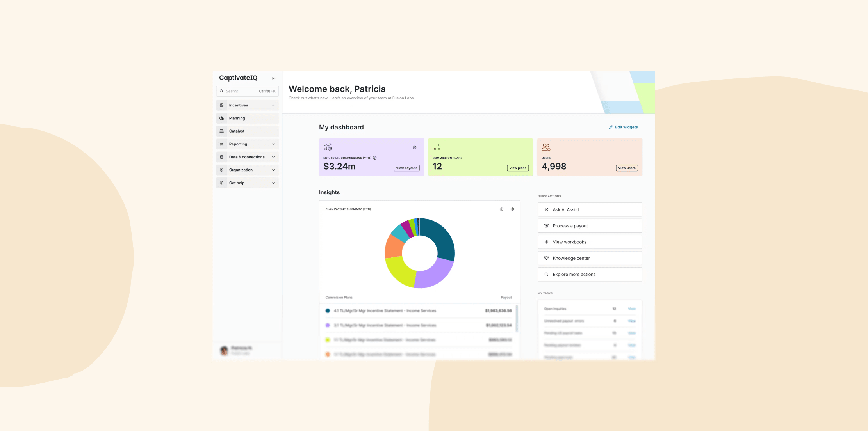Click Explore more actions button

pos(590,275)
